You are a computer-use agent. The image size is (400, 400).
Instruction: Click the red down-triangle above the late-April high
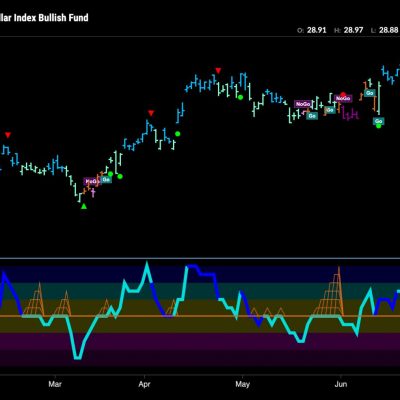tap(218, 70)
